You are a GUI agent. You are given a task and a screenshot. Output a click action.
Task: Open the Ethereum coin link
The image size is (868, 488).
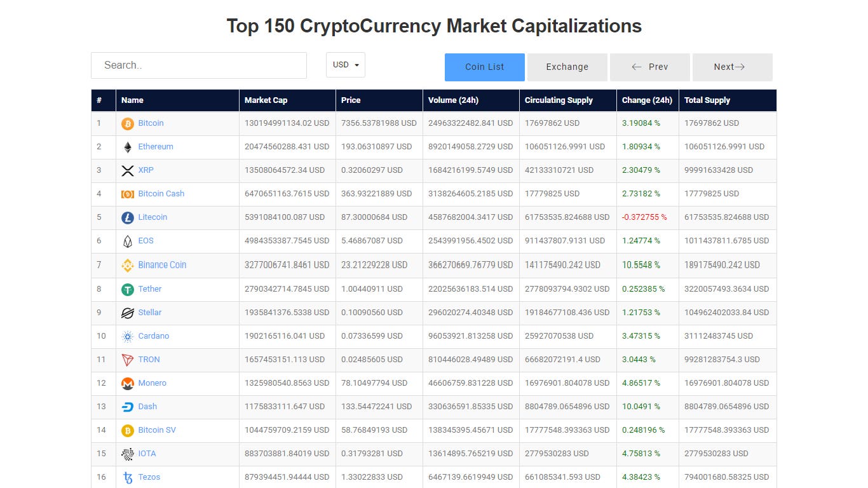156,147
